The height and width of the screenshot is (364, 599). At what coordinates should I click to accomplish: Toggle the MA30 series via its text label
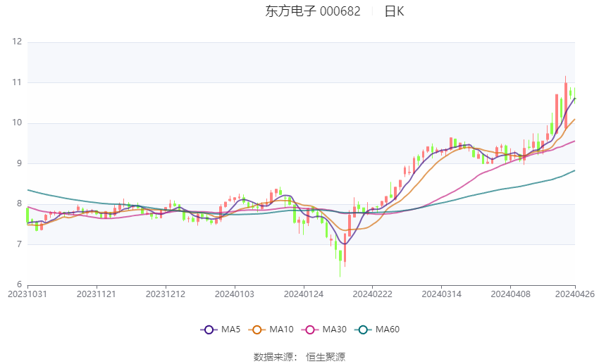coord(333,330)
